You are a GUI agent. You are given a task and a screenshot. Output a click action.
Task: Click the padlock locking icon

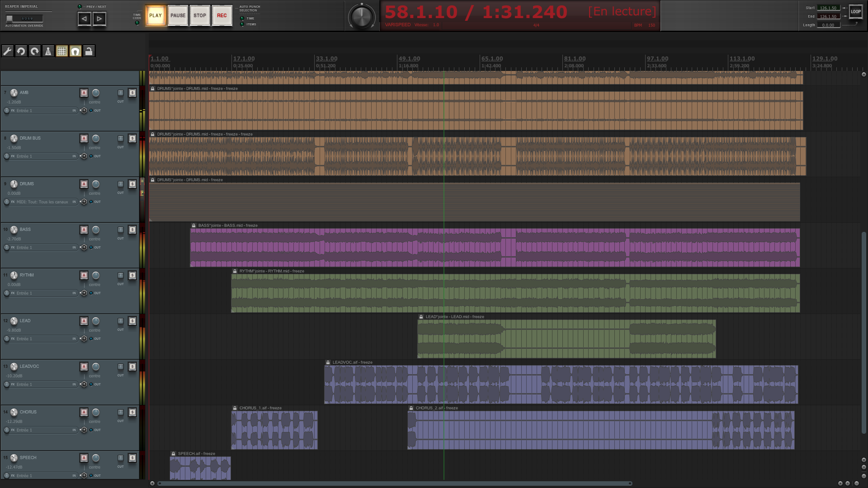click(x=89, y=51)
